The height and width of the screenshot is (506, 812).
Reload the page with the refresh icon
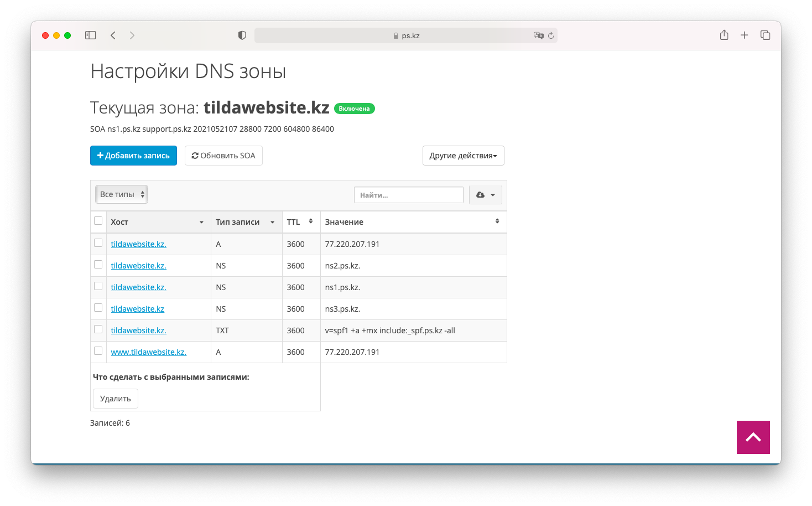551,35
